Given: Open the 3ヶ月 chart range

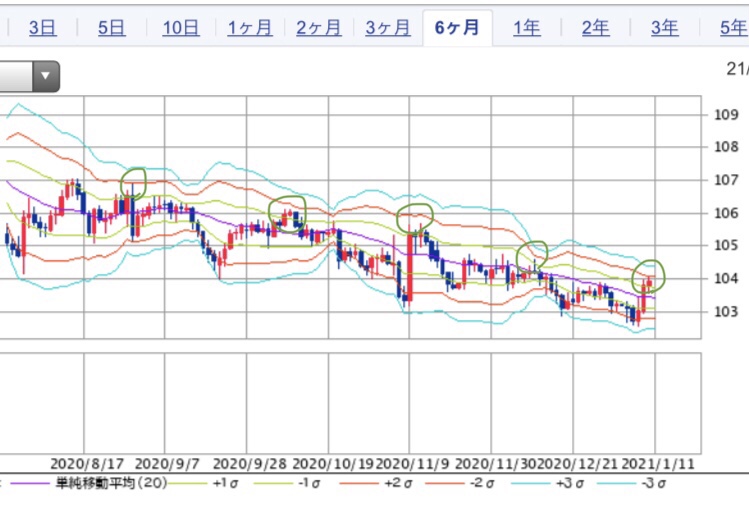Looking at the screenshot, I should pyautogui.click(x=388, y=28).
